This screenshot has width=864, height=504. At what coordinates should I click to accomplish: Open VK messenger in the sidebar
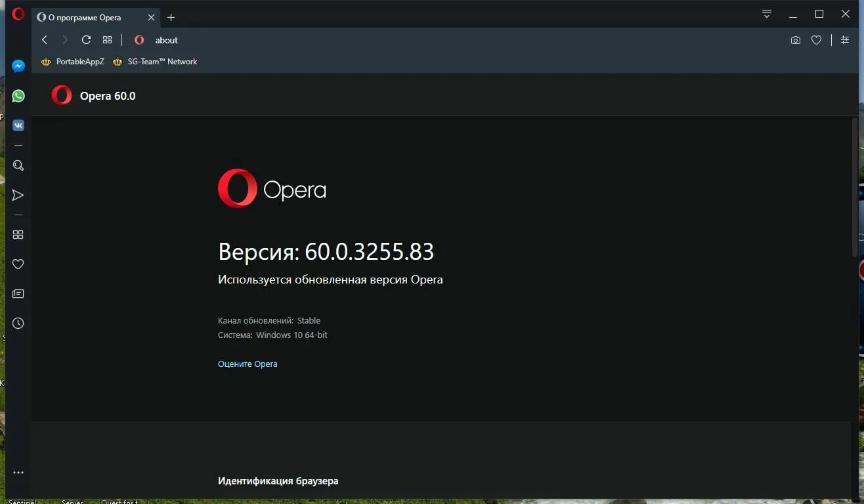coord(18,125)
